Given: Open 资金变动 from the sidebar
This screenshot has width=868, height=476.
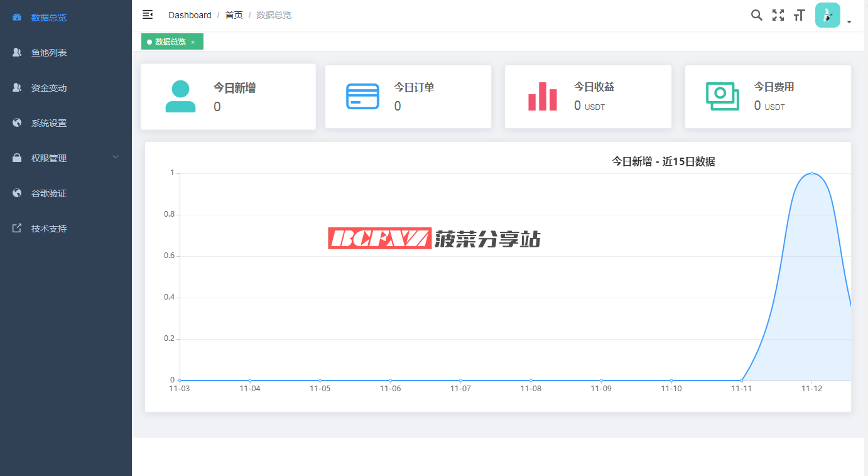Looking at the screenshot, I should (x=49, y=88).
